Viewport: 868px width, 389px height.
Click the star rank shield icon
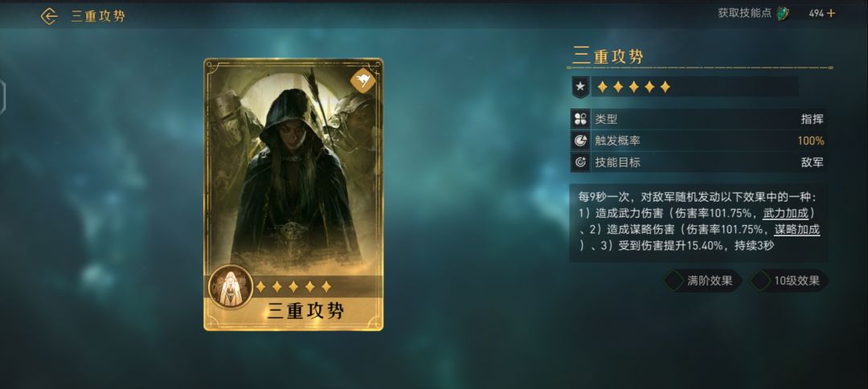580,87
